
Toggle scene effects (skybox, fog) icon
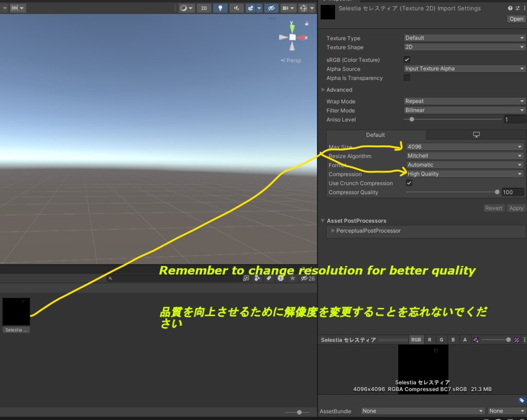pyautogui.click(x=251, y=8)
